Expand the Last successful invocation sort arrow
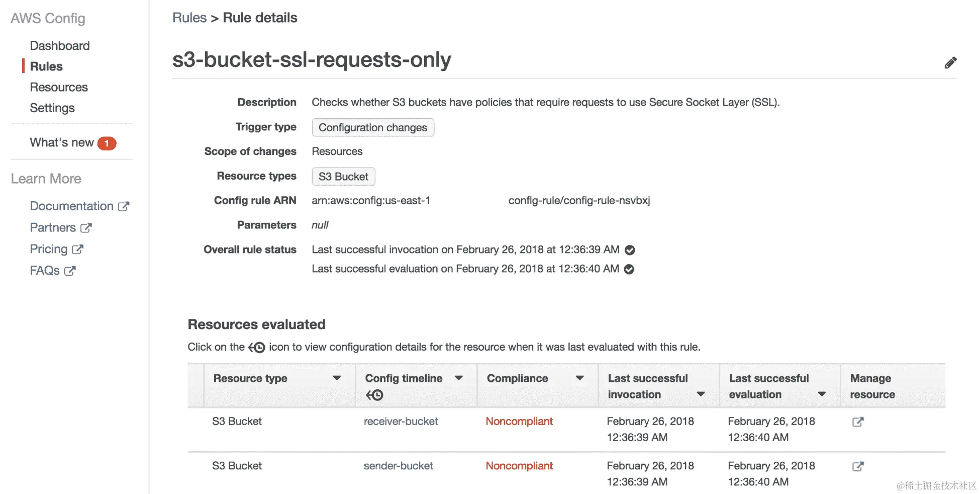Image resolution: width=980 pixels, height=494 pixels. point(701,394)
